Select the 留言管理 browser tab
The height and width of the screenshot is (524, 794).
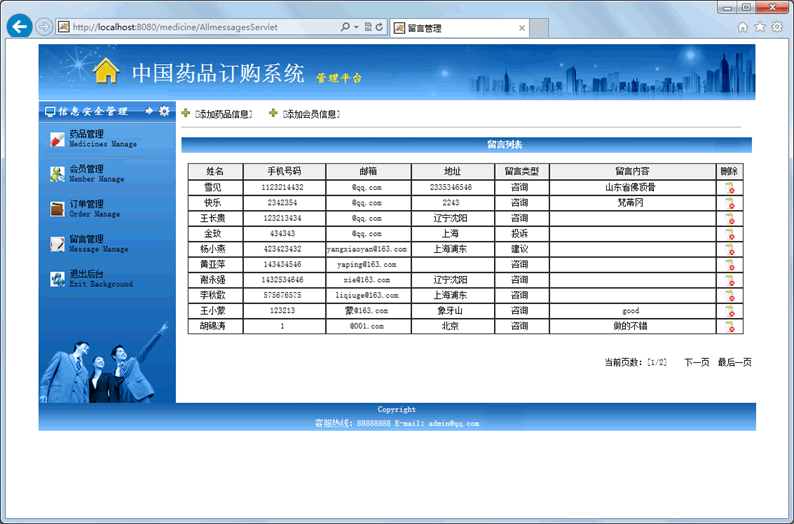coord(459,28)
